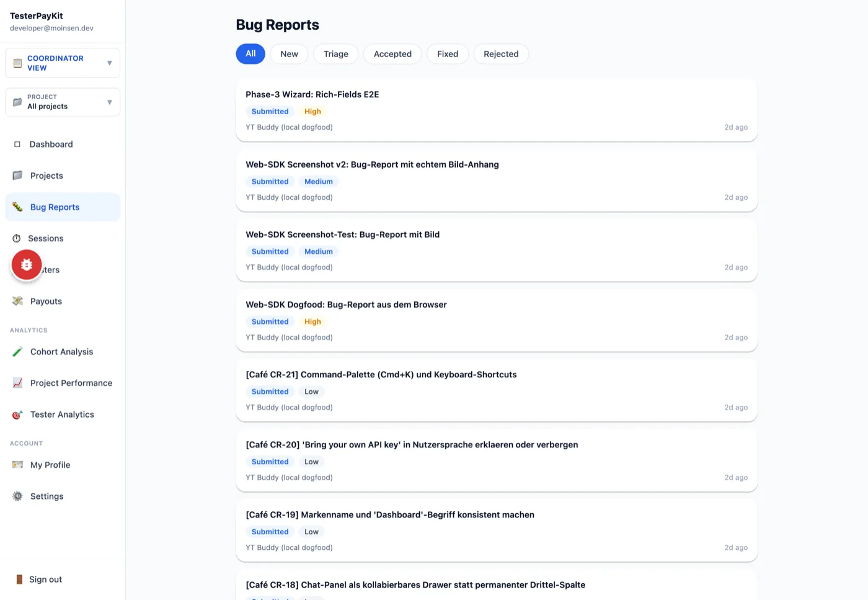Image resolution: width=868 pixels, height=600 pixels.
Task: Click the Settings gear icon
Action: pos(17,496)
